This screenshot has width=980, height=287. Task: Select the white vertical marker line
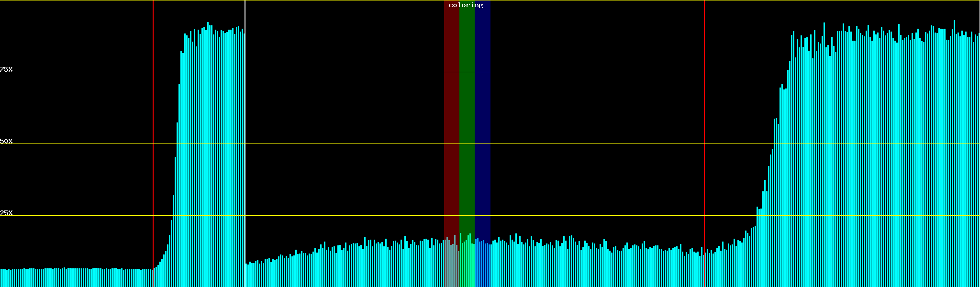245,120
